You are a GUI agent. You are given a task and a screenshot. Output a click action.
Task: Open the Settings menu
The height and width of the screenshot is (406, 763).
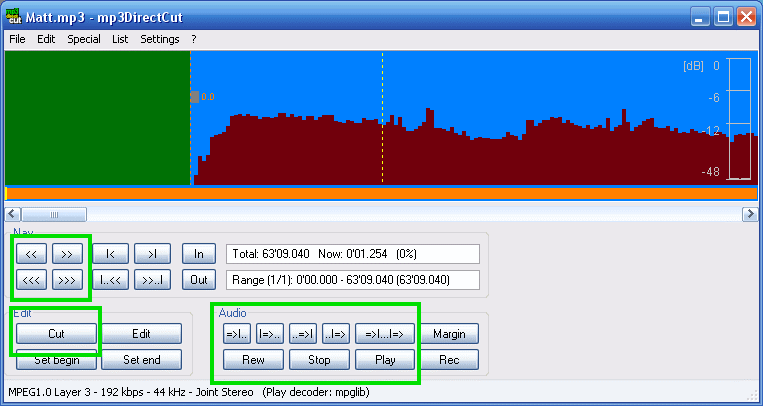pos(160,39)
